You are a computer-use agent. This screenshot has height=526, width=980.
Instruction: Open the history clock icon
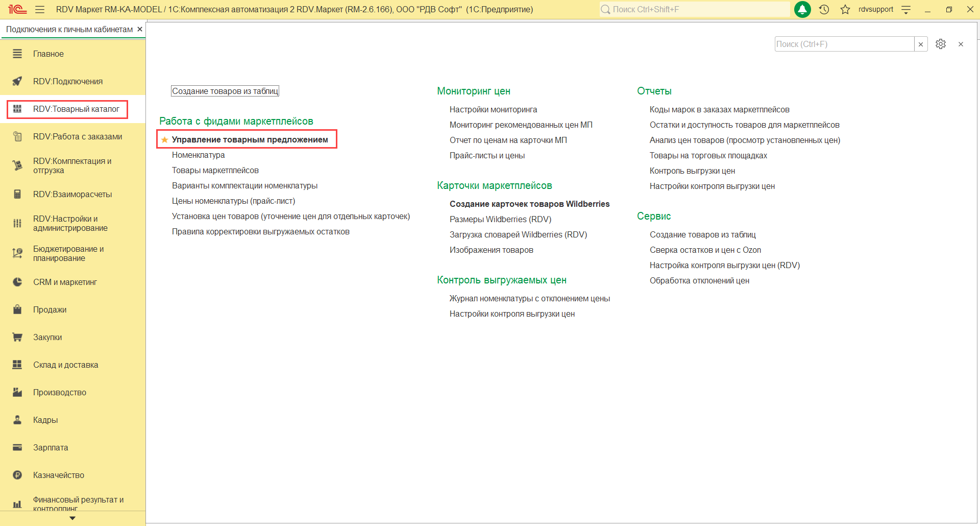point(824,9)
